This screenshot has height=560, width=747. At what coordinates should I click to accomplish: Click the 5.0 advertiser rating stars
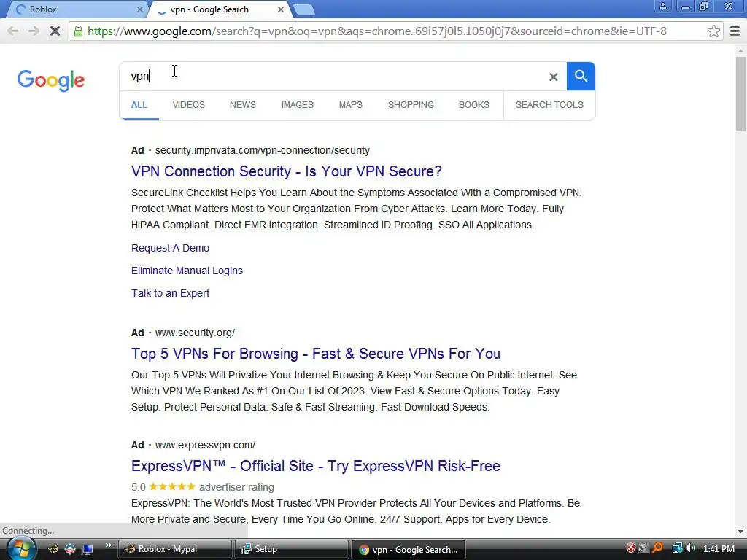[172, 486]
